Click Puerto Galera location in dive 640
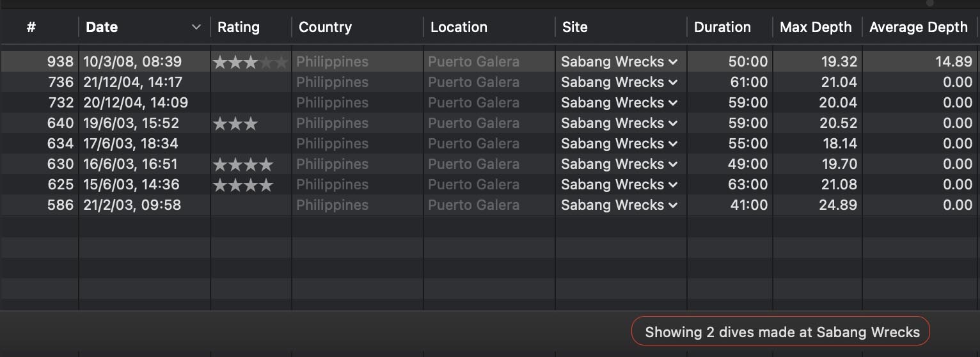The image size is (980, 357). pyautogui.click(x=473, y=123)
